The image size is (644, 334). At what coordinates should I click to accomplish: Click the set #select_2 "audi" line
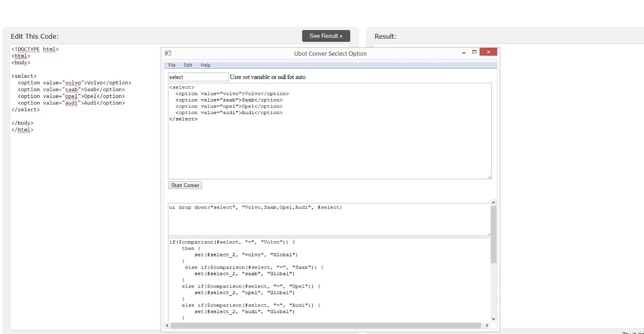(x=244, y=312)
